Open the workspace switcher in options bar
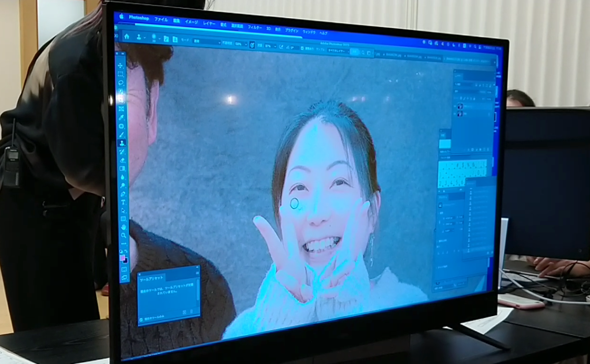Screen dimensions: 590x364 369,53
